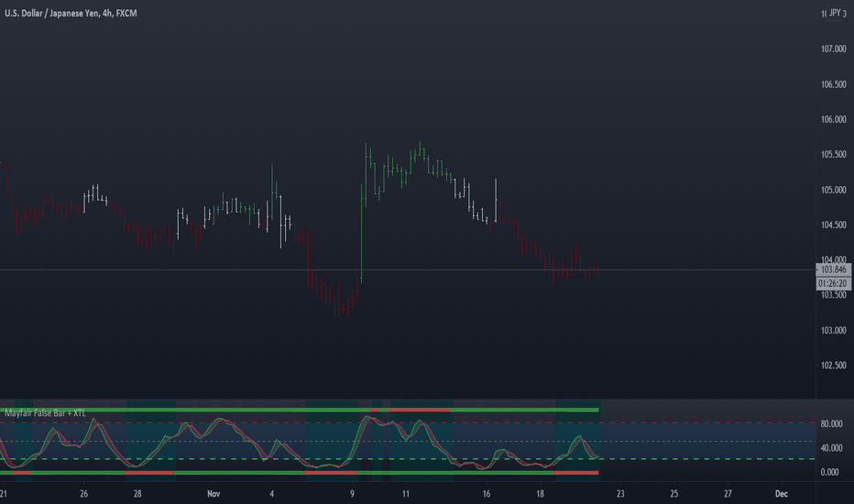Open the Mayfair False Bar + XTL indicator label

pos(45,413)
